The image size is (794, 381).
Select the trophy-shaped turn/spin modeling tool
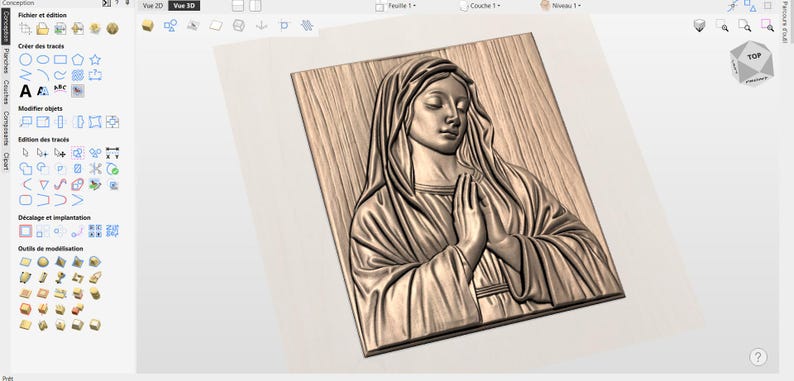point(60,278)
